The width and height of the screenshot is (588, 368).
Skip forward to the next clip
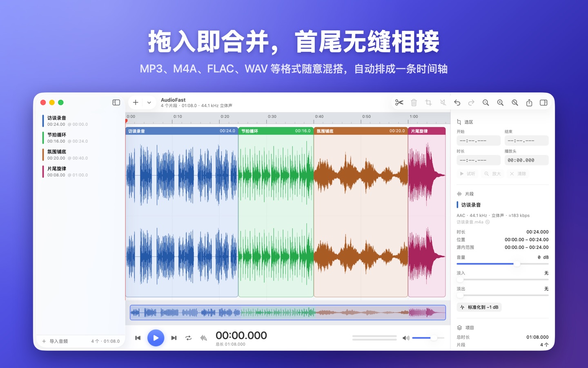pyautogui.click(x=174, y=338)
